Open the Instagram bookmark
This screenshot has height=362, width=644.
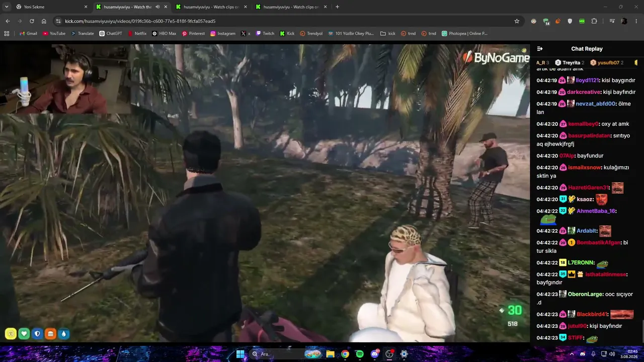tap(223, 34)
